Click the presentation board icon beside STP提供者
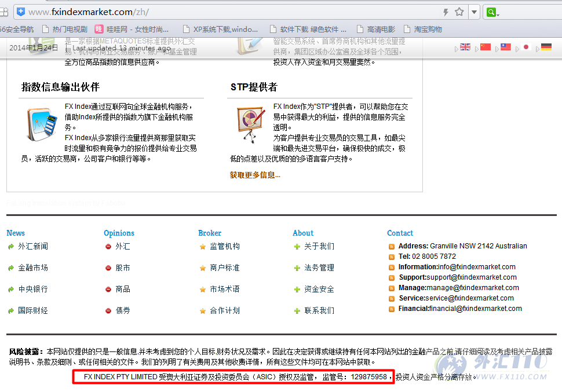This screenshot has height=392, width=562. tap(251, 124)
